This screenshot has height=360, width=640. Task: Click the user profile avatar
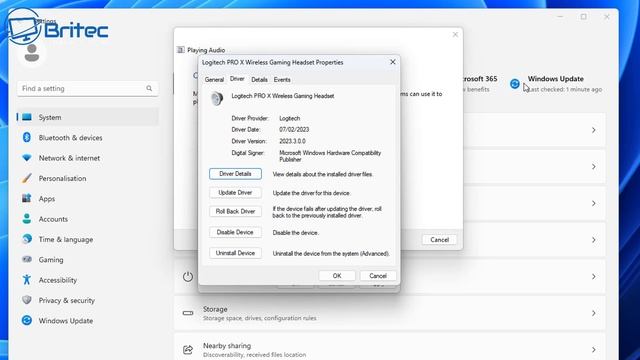coord(32,53)
